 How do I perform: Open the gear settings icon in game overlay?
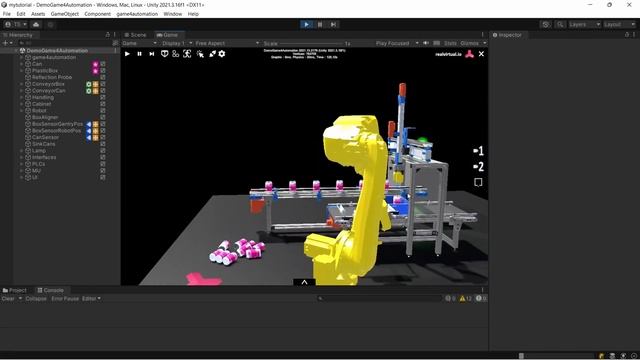point(222,54)
